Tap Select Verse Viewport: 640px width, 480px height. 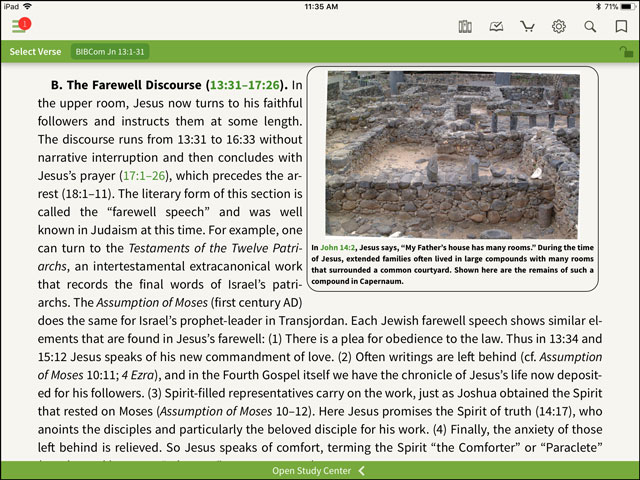[36, 52]
